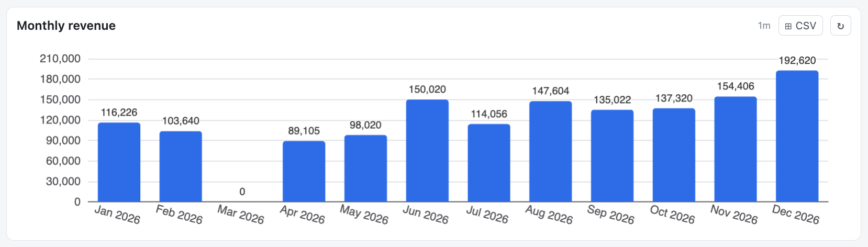Click the 210,000 y-axis tick label
The image size is (868, 247).
click(x=60, y=59)
